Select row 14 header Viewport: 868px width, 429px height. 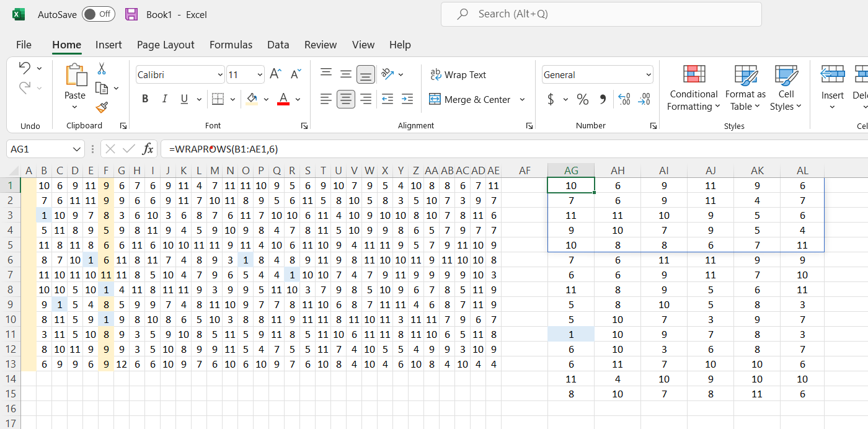click(10, 379)
